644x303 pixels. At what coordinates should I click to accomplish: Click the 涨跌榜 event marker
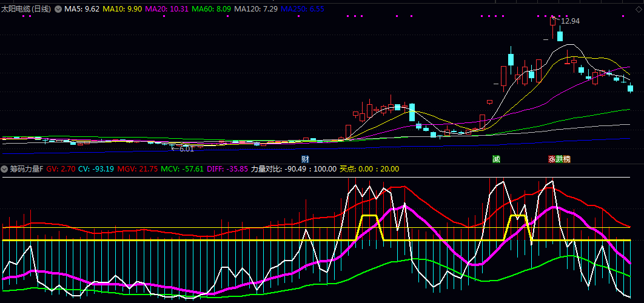559,159
